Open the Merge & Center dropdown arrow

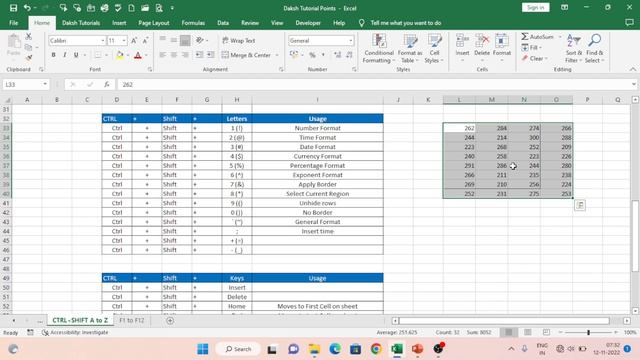(x=277, y=55)
